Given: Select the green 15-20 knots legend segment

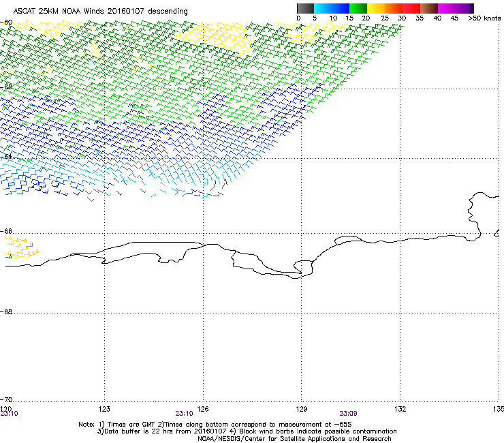Looking at the screenshot, I should [x=358, y=8].
